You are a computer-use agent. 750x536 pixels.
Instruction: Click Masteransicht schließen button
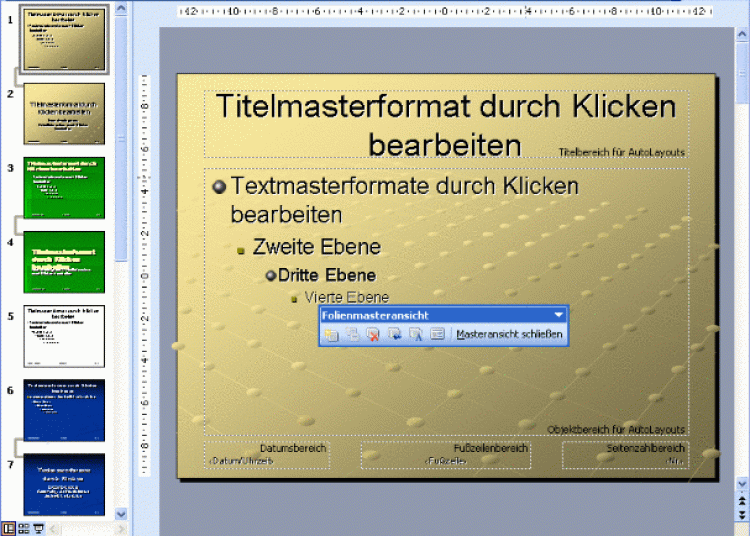(x=509, y=334)
